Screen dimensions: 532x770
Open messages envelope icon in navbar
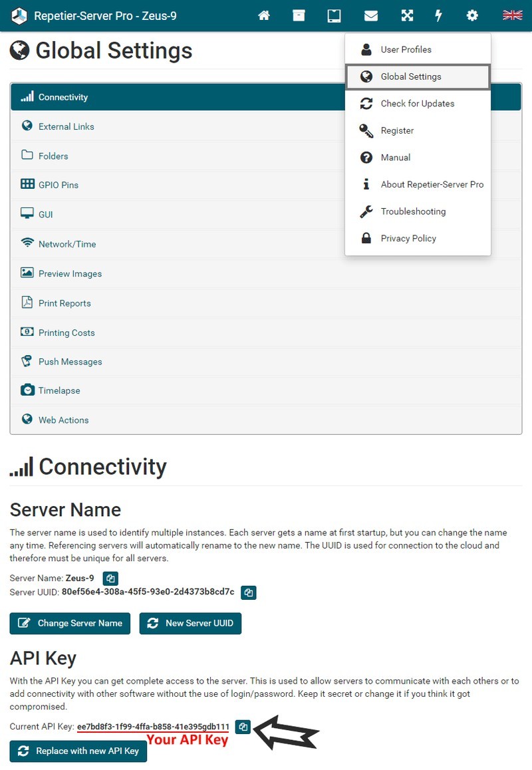[x=370, y=15]
